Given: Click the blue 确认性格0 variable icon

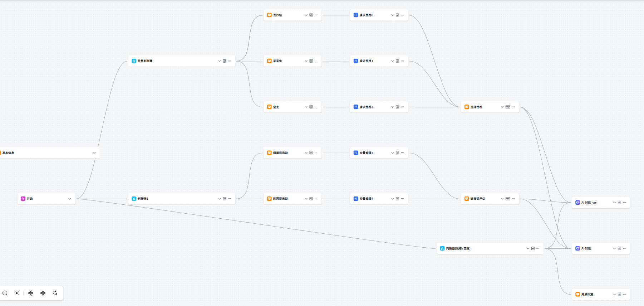Looking at the screenshot, I should [x=355, y=15].
